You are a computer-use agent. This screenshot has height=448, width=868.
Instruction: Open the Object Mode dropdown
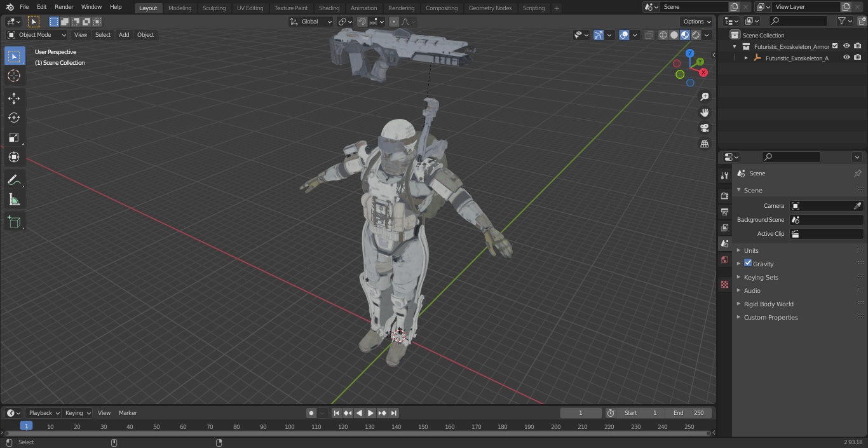(37, 35)
